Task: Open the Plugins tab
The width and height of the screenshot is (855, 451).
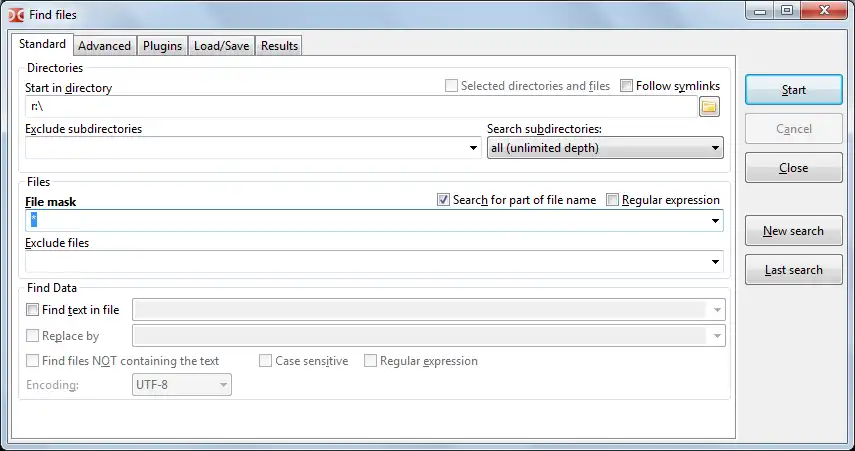Action: (x=162, y=46)
